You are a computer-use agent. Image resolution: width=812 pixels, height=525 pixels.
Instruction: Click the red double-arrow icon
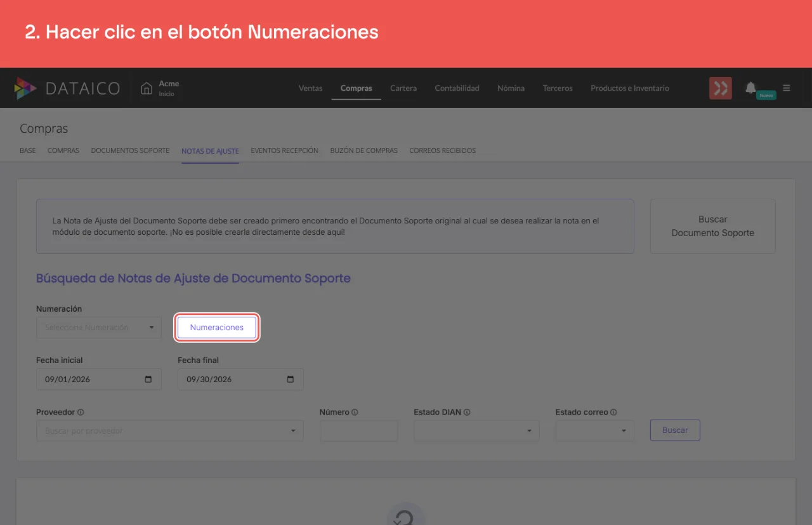(721, 88)
